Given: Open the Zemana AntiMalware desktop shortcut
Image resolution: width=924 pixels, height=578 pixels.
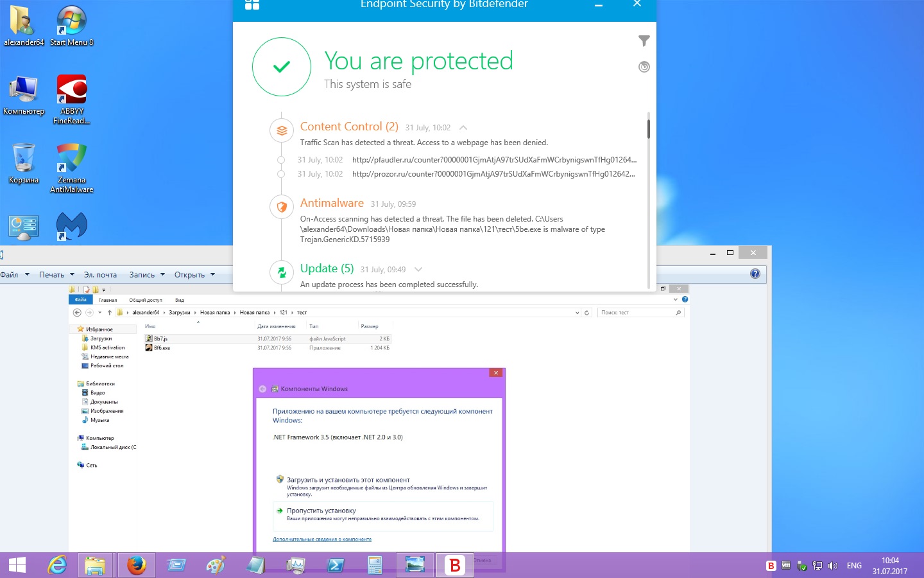Looking at the screenshot, I should pos(71,169).
